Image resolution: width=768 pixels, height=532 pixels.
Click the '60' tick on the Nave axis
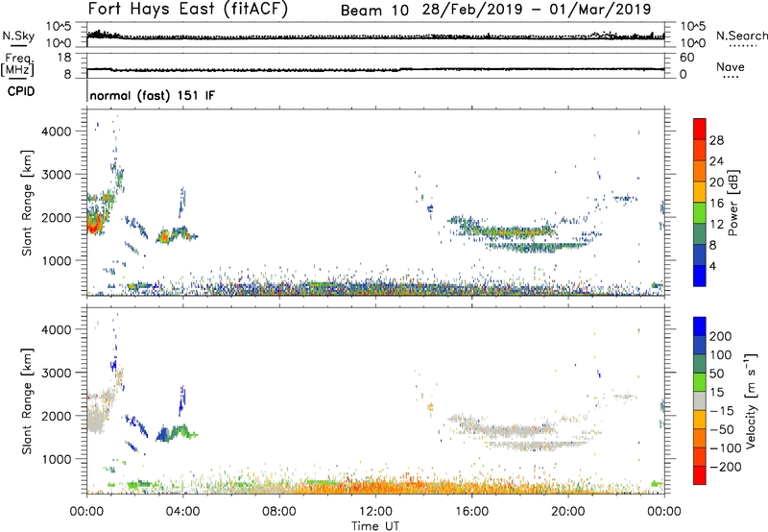point(686,58)
